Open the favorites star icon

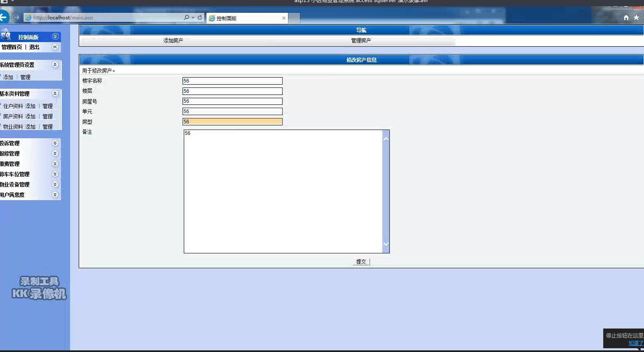(636, 17)
